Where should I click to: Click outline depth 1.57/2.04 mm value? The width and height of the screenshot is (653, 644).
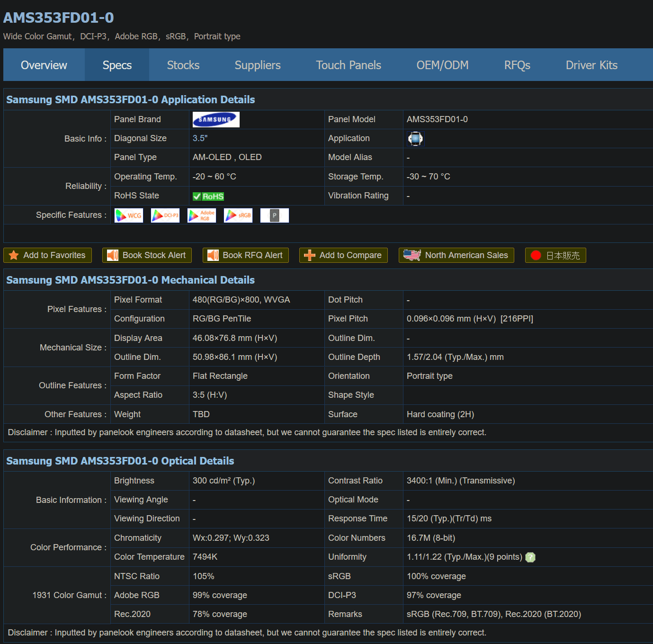[x=455, y=357]
